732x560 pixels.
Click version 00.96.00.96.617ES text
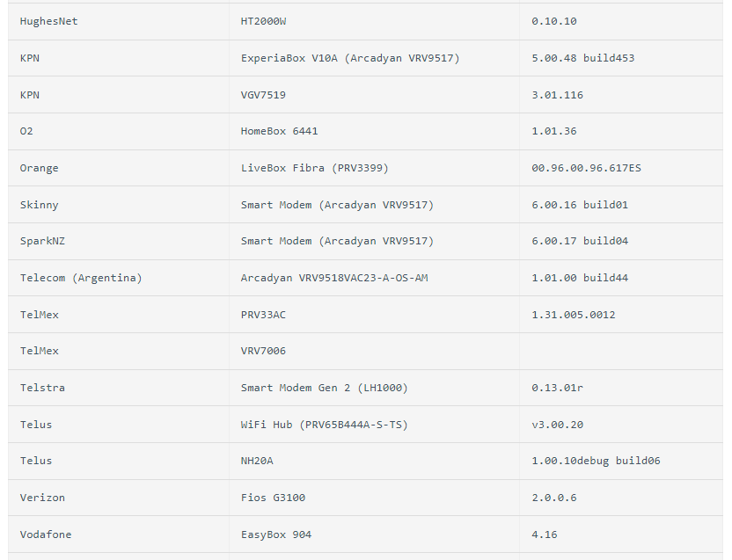[586, 168]
